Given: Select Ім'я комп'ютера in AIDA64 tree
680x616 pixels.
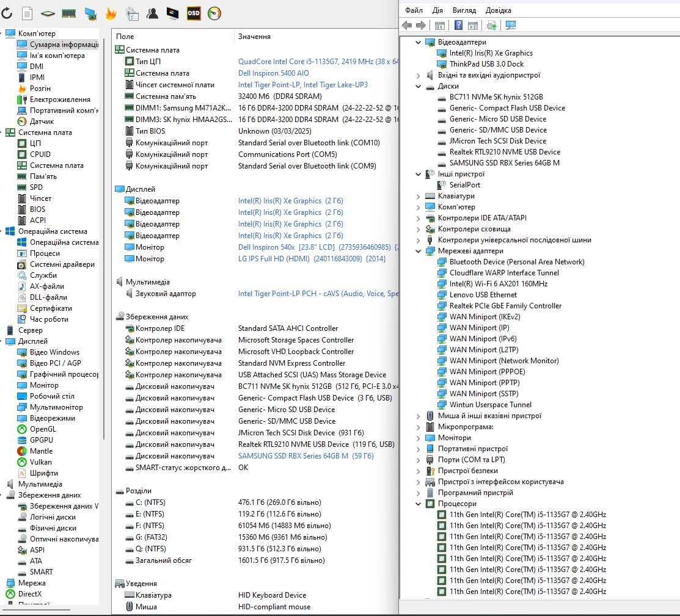Looking at the screenshot, I should pos(57,56).
